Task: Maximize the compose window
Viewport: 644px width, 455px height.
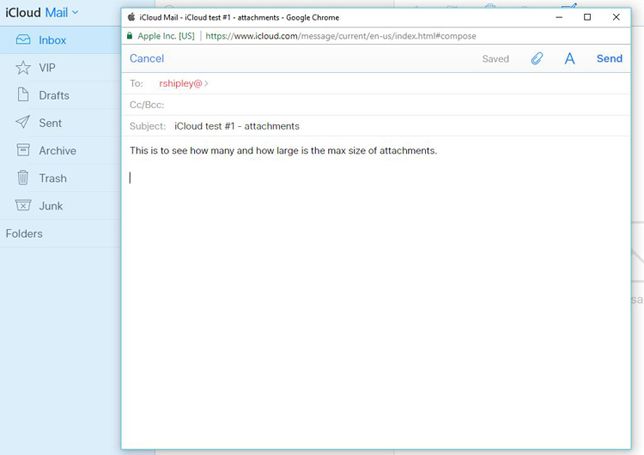Action: pyautogui.click(x=587, y=17)
